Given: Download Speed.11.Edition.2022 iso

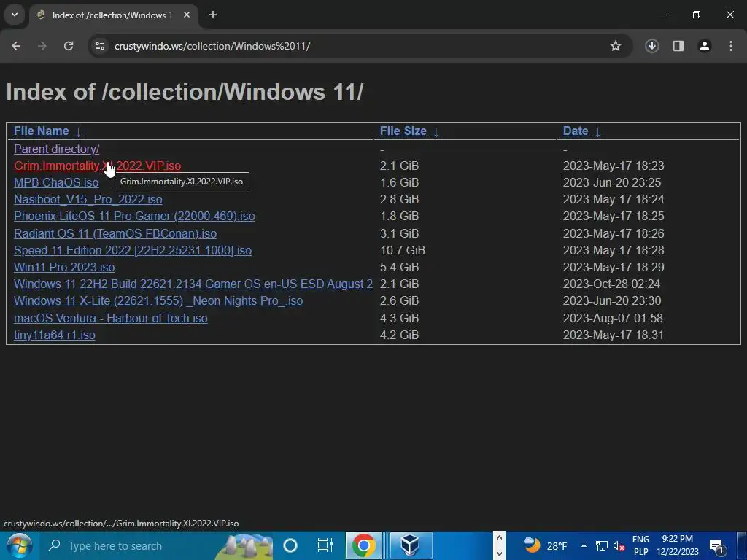Looking at the screenshot, I should click(133, 251).
